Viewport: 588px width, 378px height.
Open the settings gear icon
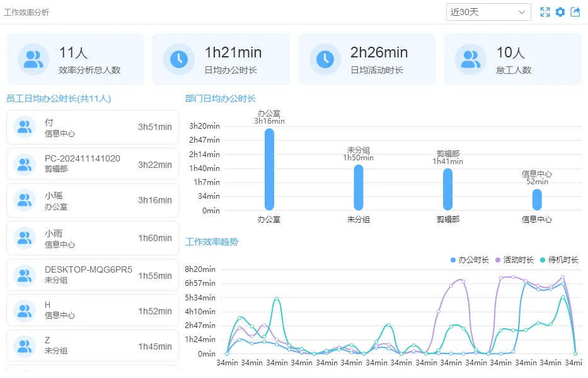[x=560, y=12]
